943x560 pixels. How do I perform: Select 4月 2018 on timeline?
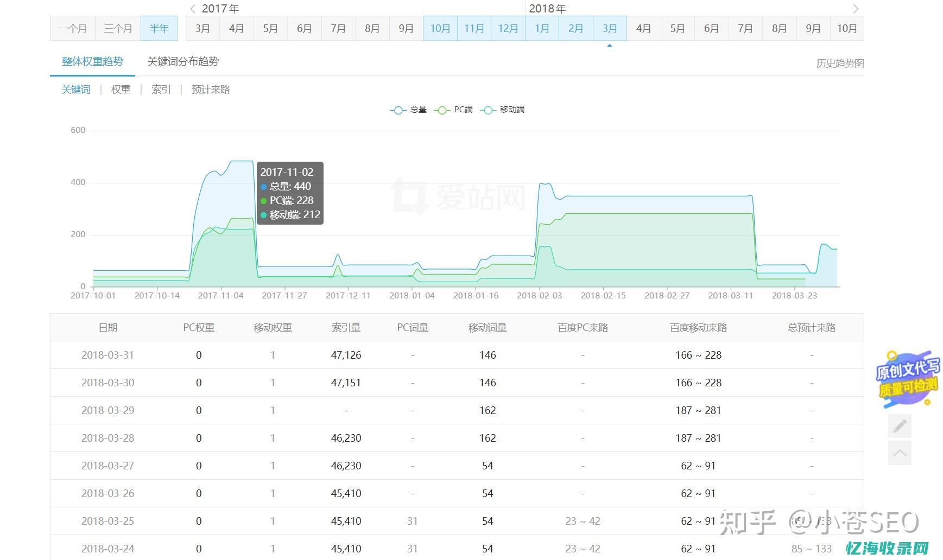pyautogui.click(x=643, y=28)
